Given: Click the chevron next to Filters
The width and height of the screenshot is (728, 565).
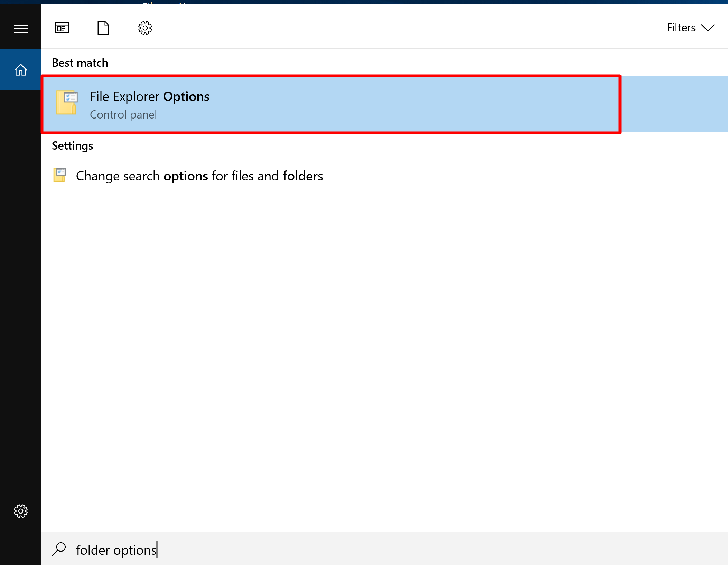Looking at the screenshot, I should coord(708,28).
